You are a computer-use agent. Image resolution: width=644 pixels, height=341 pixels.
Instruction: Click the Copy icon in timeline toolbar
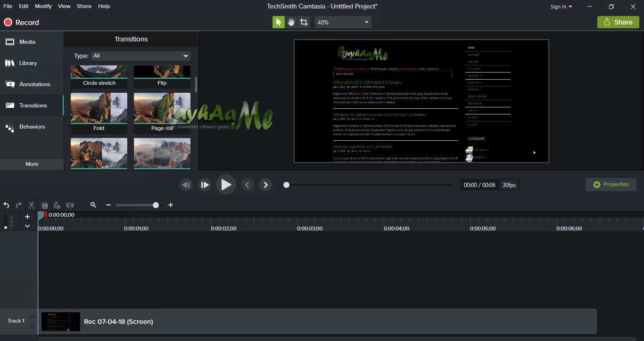[44, 205]
